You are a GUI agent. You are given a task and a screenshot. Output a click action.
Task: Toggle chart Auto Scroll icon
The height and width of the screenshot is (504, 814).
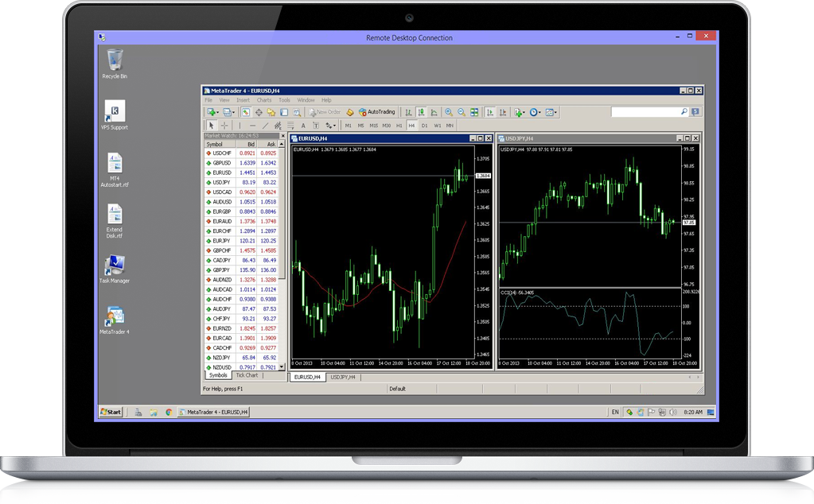[x=489, y=112]
